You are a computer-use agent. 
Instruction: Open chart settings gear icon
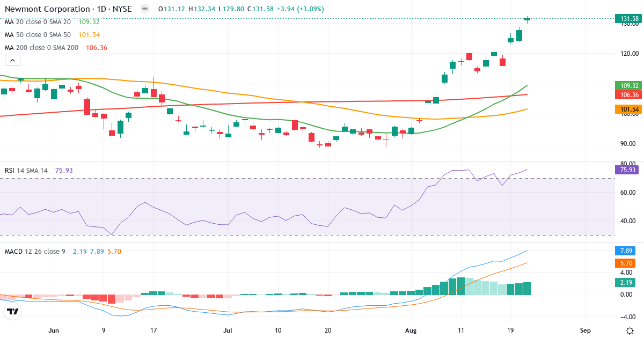pyautogui.click(x=629, y=330)
